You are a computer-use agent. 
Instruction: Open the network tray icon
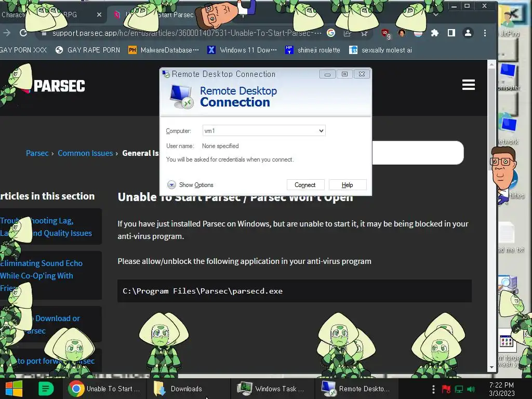[459, 389]
